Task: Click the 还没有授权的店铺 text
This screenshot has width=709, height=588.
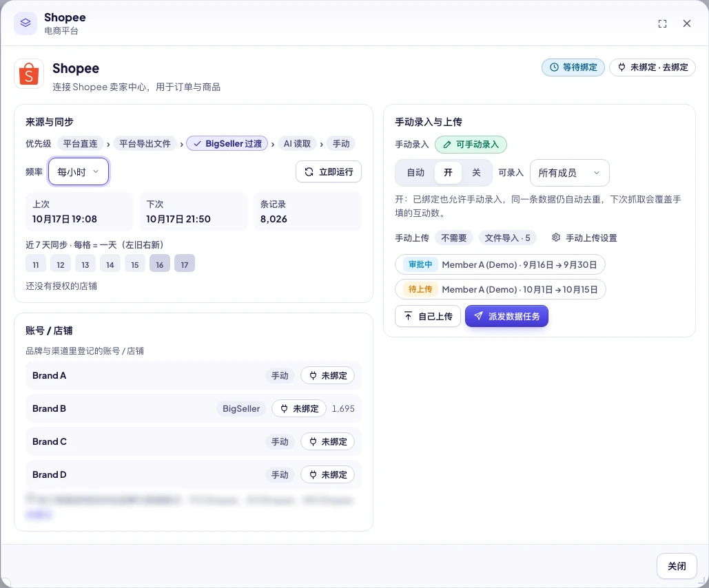Action: click(x=61, y=286)
